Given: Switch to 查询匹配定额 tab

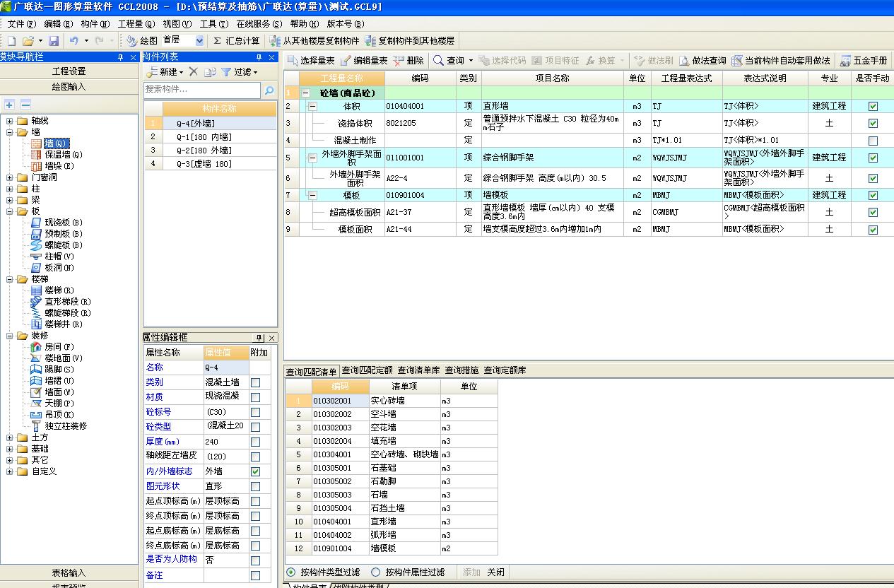Looking at the screenshot, I should click(367, 370).
